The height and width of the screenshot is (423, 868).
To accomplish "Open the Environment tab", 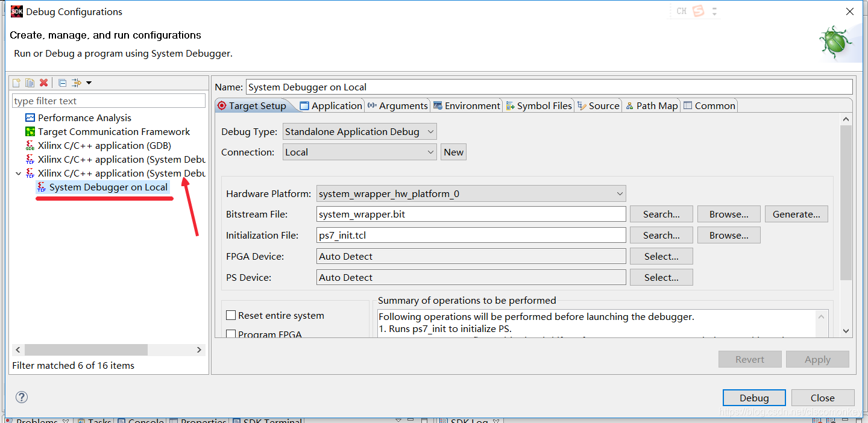I will 467,105.
